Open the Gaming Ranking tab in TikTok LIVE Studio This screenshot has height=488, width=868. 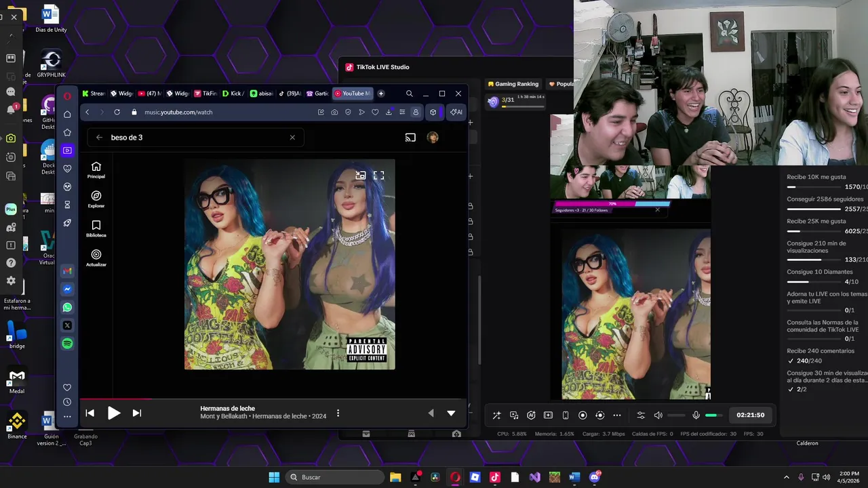click(x=513, y=84)
